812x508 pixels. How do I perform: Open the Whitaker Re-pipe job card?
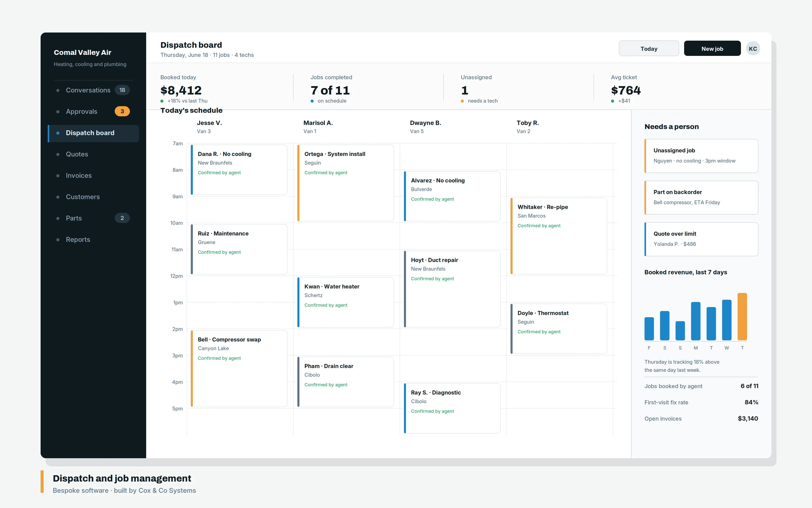559,236
